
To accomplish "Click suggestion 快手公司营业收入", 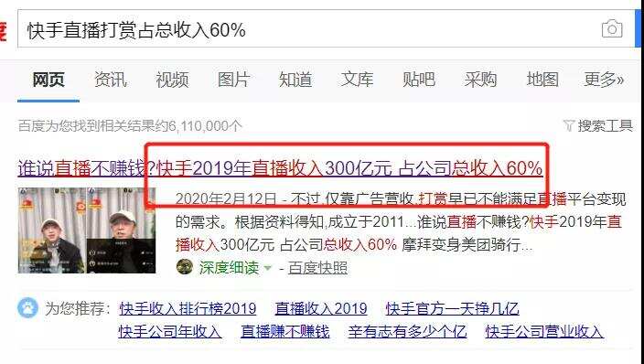I will click(544, 332).
